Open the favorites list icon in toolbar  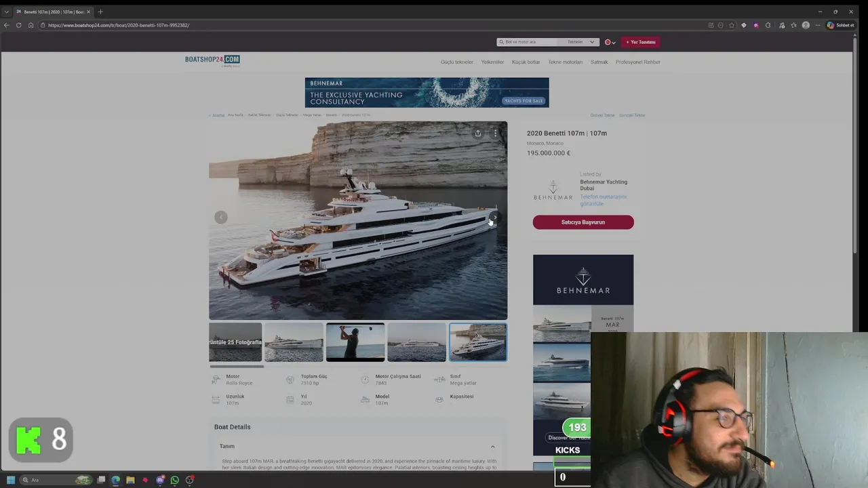(793, 25)
